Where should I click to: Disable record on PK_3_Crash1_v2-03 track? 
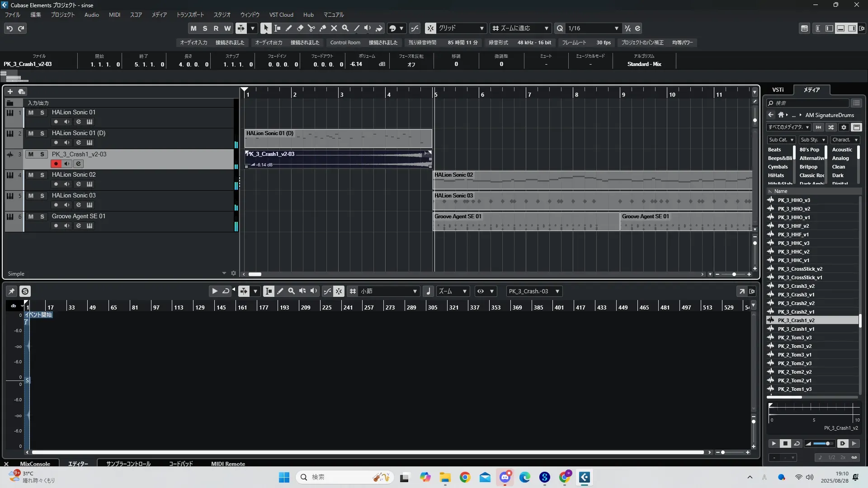tap(56, 164)
